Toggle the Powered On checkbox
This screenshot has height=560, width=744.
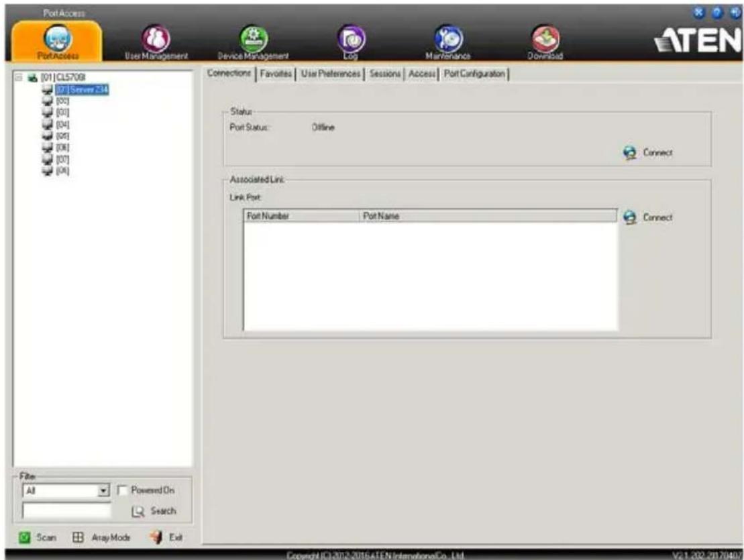point(122,490)
